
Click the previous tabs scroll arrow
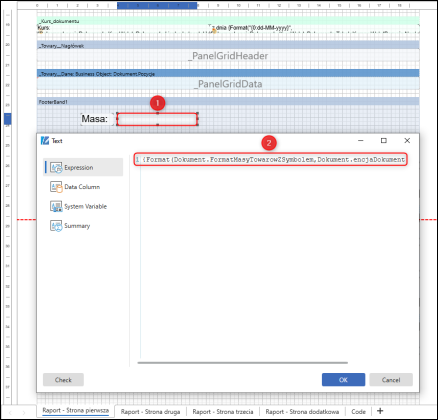[x=10, y=412]
